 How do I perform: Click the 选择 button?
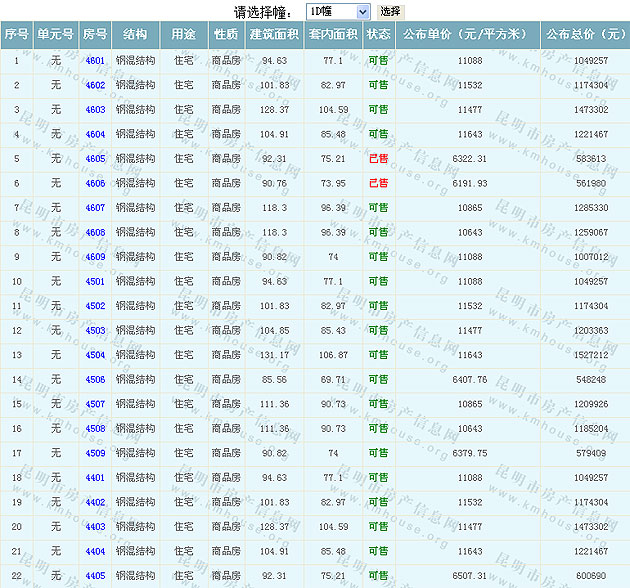pyautogui.click(x=390, y=11)
